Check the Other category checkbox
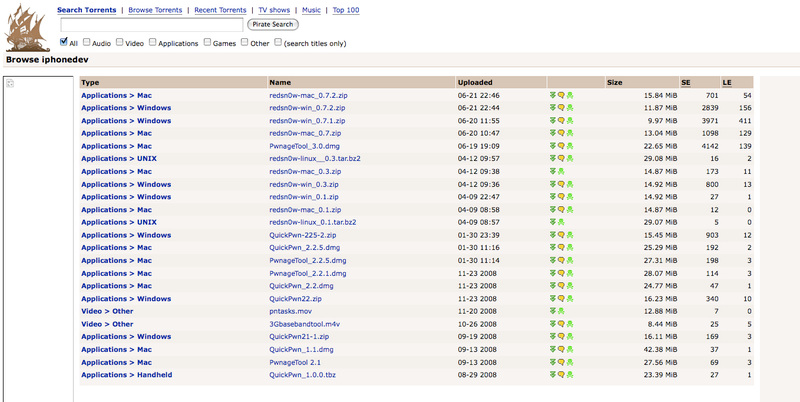 pyautogui.click(x=245, y=42)
